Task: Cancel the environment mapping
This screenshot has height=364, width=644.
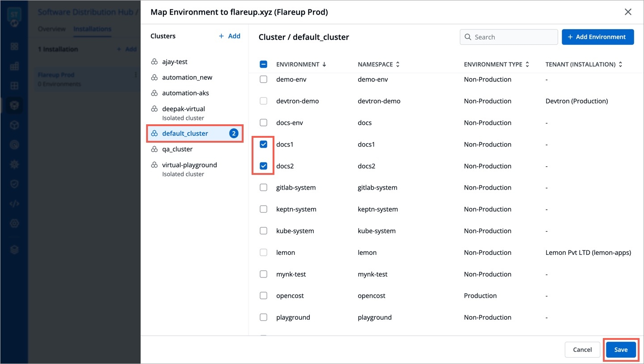Action: point(582,350)
